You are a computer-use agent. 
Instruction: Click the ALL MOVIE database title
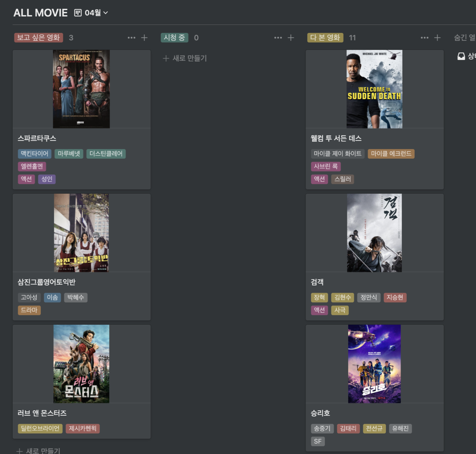tap(41, 13)
